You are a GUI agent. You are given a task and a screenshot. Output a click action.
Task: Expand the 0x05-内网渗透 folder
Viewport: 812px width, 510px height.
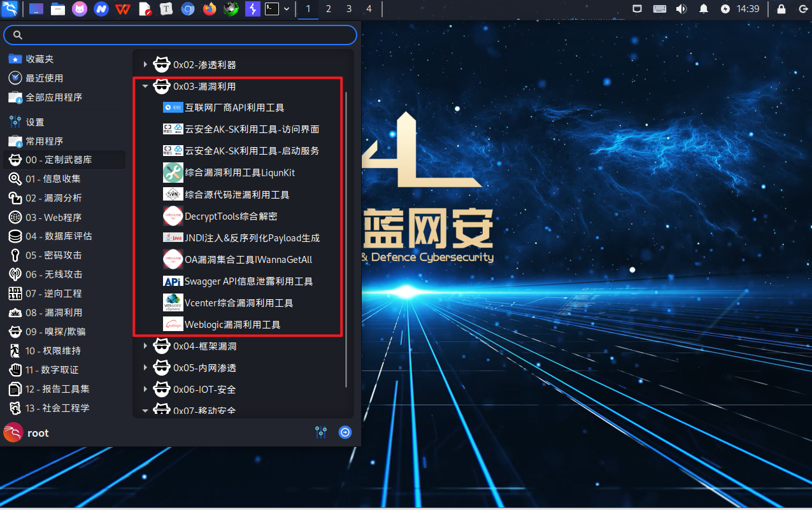tap(145, 367)
